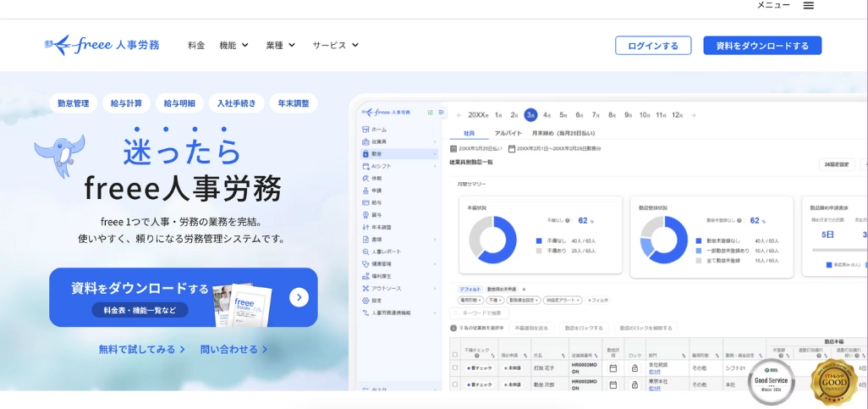Open the 無料で試してみる link
Viewport: 868px width, 409px height.
pyautogui.click(x=142, y=349)
